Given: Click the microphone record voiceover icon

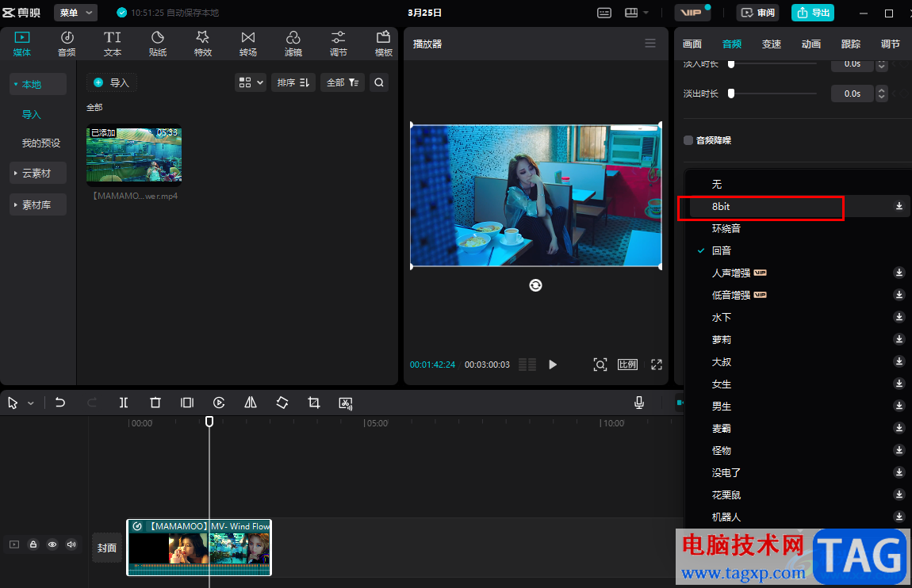Looking at the screenshot, I should point(638,403).
